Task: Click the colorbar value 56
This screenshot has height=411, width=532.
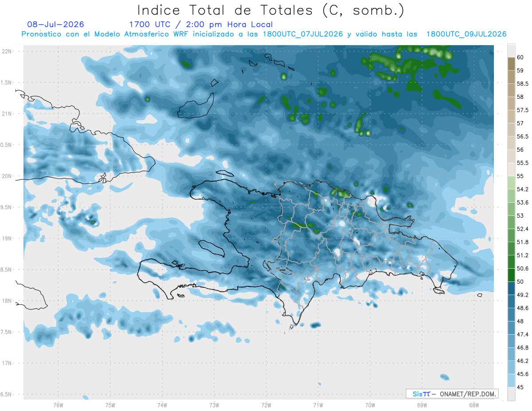Action: 521,150
